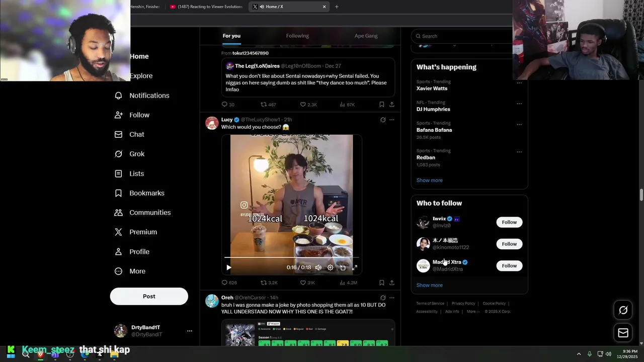
Task: Enter fullscreen on Lucy's video
Action: [x=355, y=267]
